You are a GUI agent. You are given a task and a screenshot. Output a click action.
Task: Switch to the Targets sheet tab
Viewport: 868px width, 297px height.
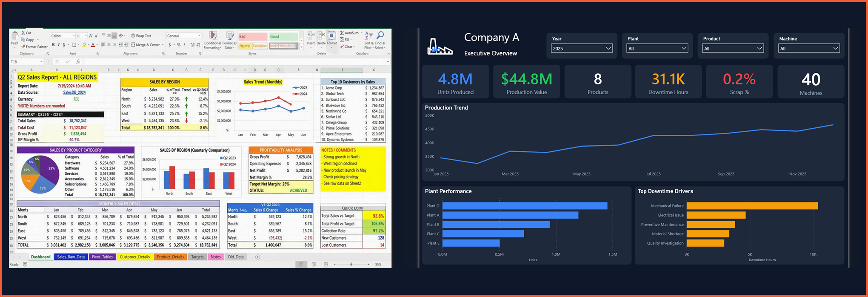coord(197,257)
